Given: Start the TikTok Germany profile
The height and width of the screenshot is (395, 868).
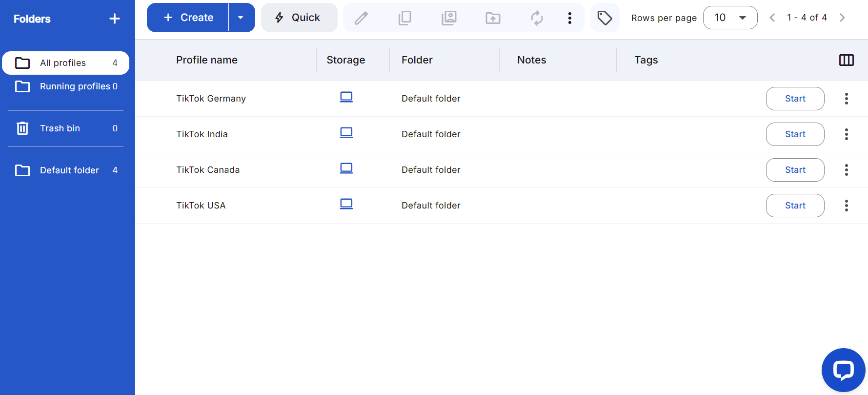Looking at the screenshot, I should click(795, 99).
